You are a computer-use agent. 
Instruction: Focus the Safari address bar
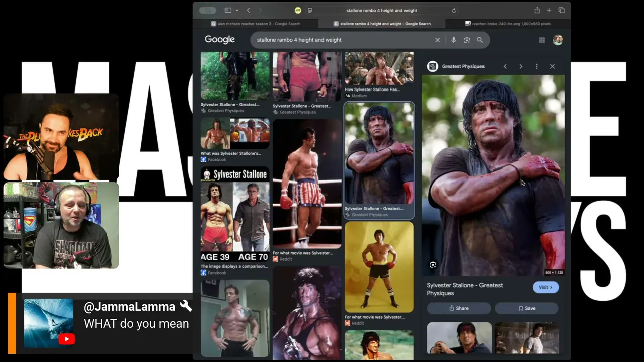tap(382, 10)
